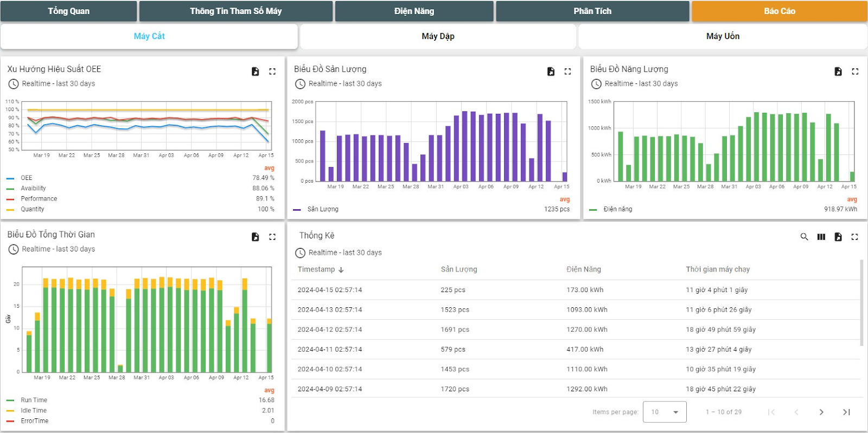Open column selector in Thống Kê table
The width and height of the screenshot is (868, 433).
point(821,237)
